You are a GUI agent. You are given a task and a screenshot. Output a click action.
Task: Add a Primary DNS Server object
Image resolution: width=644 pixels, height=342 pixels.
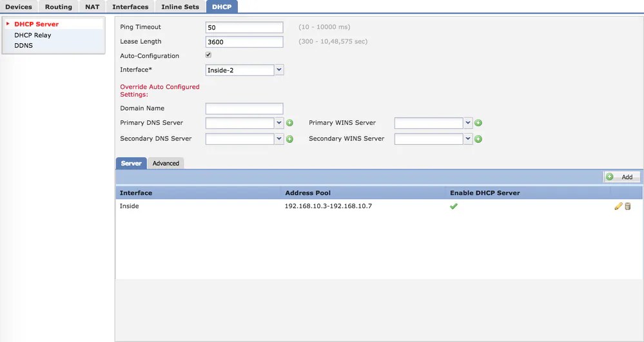tap(289, 123)
